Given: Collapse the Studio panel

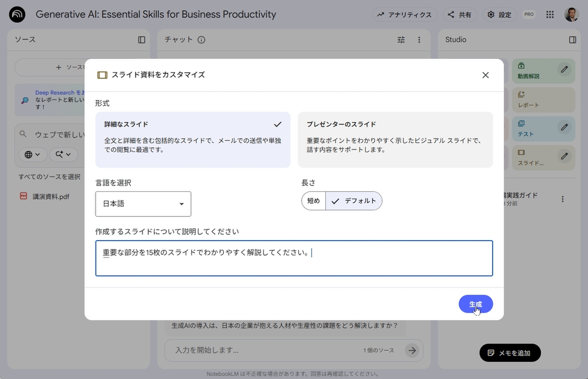Looking at the screenshot, I should click(572, 40).
